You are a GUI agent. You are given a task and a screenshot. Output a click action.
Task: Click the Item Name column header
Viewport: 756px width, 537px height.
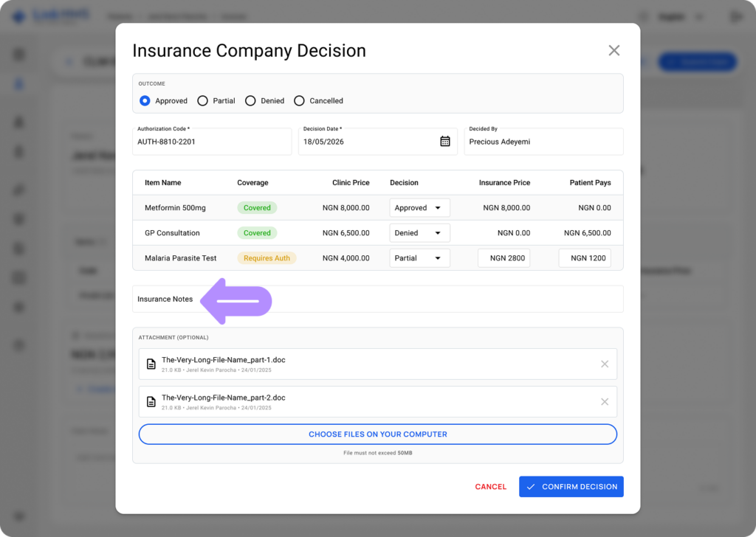click(x=163, y=182)
